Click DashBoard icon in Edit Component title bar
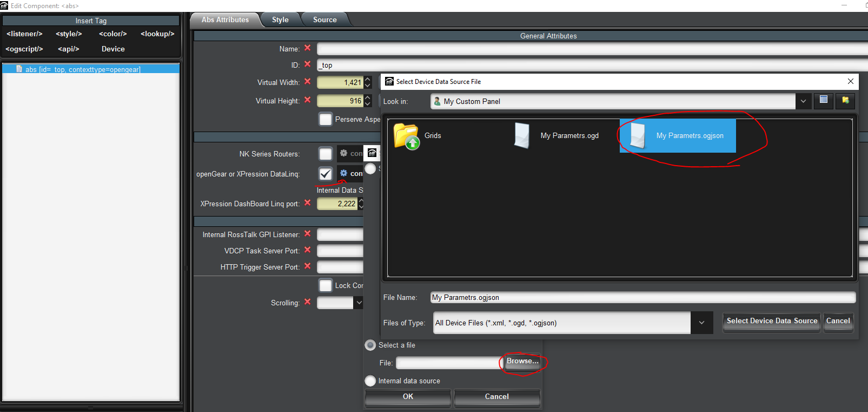 [x=4, y=5]
